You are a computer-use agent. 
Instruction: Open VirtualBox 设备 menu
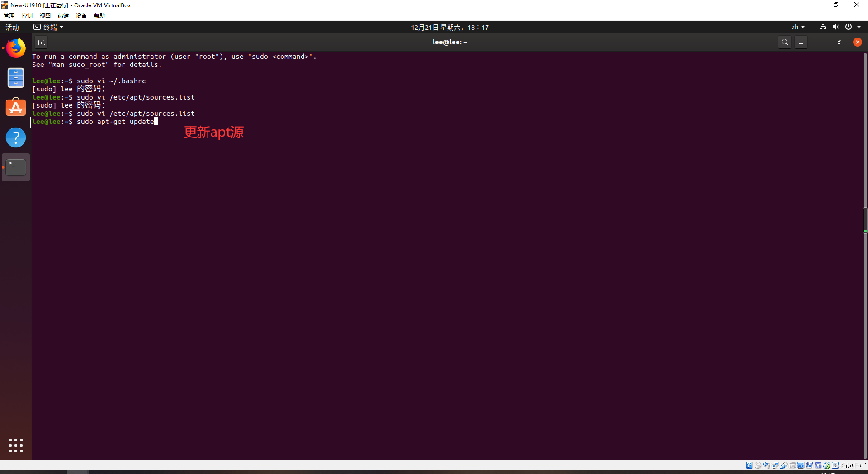(81, 16)
